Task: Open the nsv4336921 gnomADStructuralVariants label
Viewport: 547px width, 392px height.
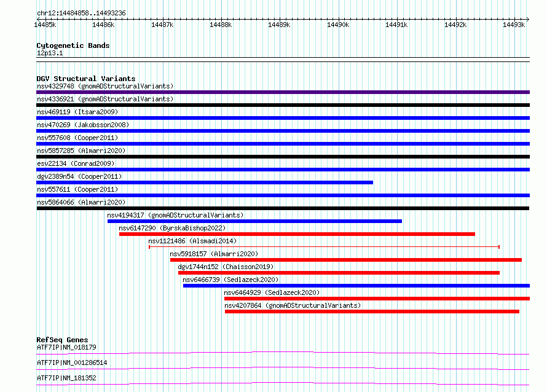Action: (105, 99)
